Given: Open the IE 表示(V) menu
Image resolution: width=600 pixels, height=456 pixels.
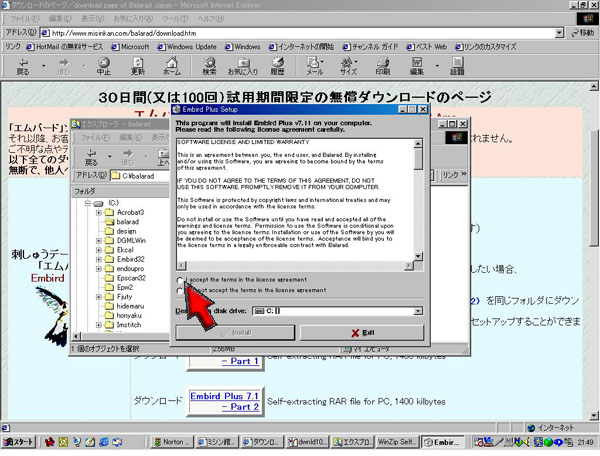Looking at the screenshot, I should pos(93,18).
